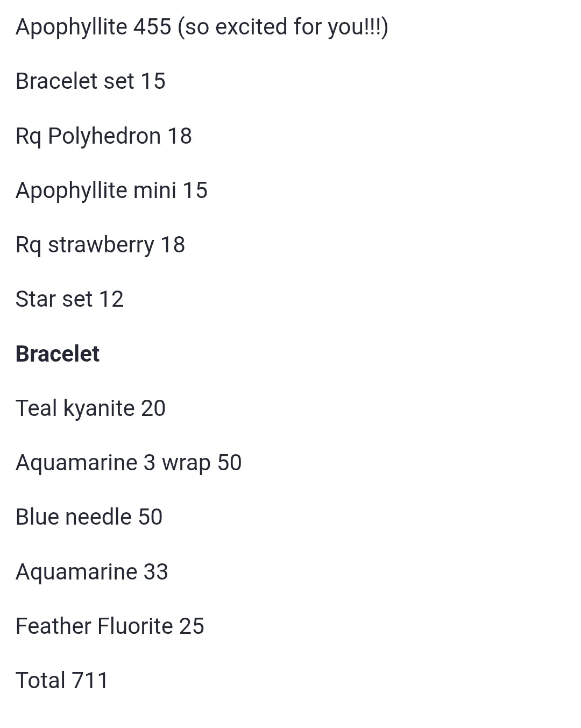Viewport: 581px width, 728px height.
Task: Click the word Fluorite
Action: (x=136, y=626)
